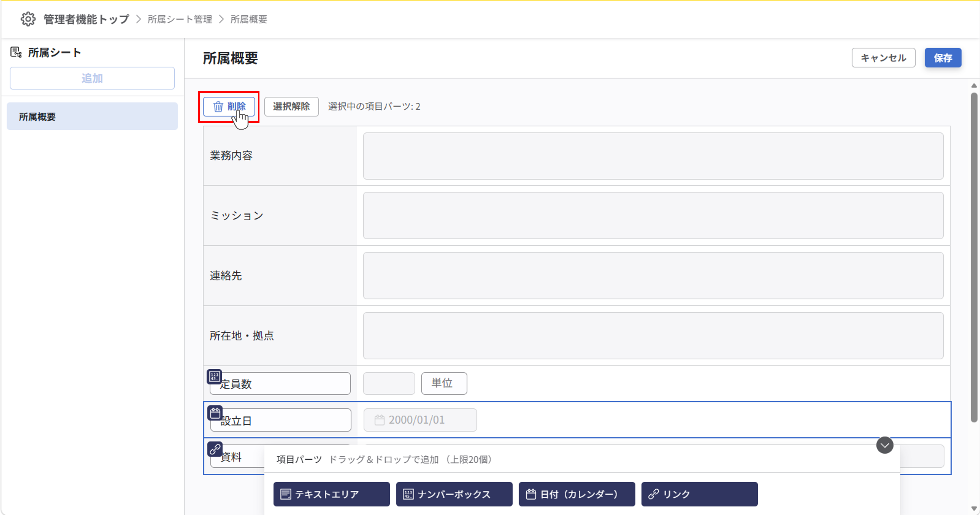The height and width of the screenshot is (515, 980).
Task: Click the number box icon on 定員数
Action: [x=214, y=377]
